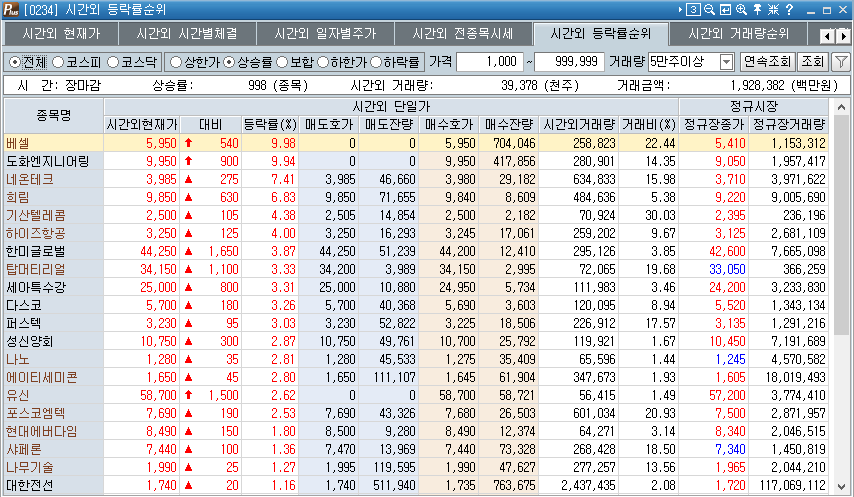The width and height of the screenshot is (854, 497).
Task: Click the scrollbar up arrow
Action: point(841,107)
